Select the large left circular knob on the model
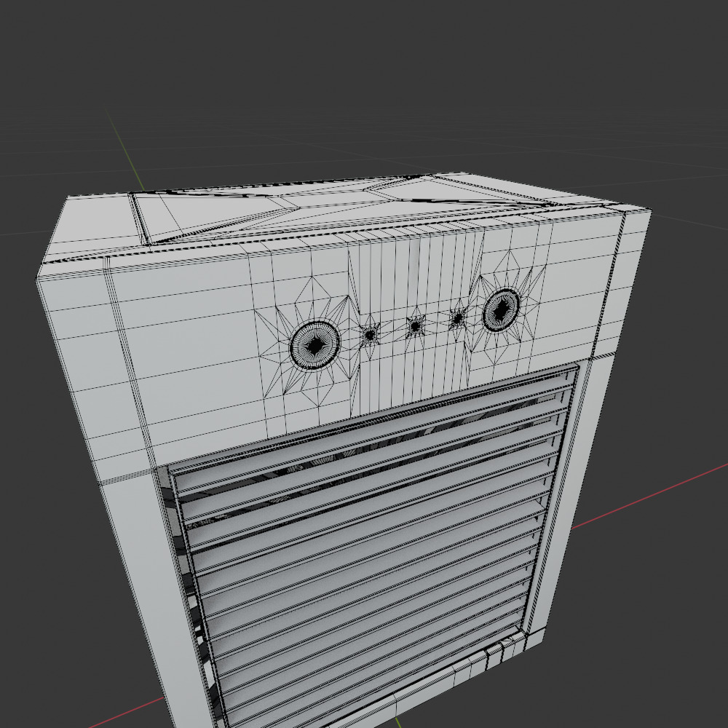This screenshot has height=728, width=728. pyautogui.click(x=315, y=345)
